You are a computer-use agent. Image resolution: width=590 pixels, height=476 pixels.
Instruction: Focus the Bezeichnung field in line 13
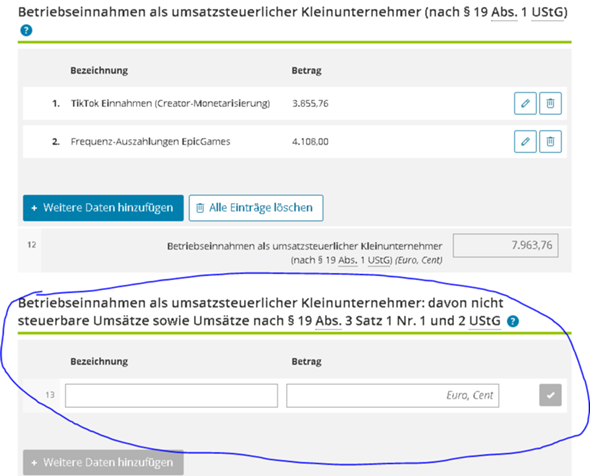(x=171, y=395)
